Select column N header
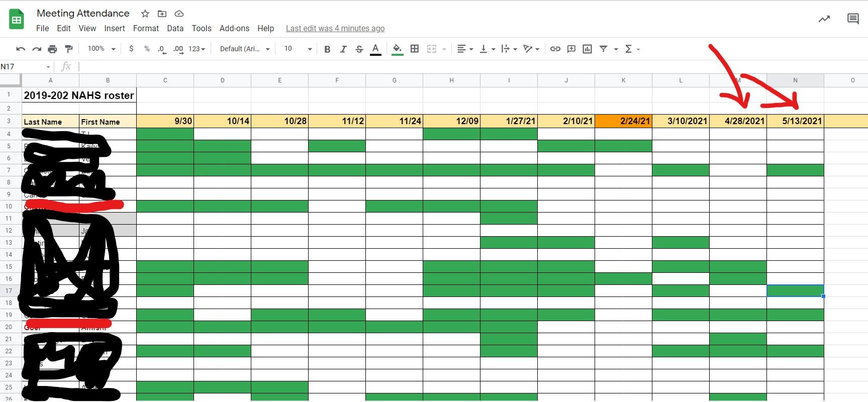 tap(795, 80)
